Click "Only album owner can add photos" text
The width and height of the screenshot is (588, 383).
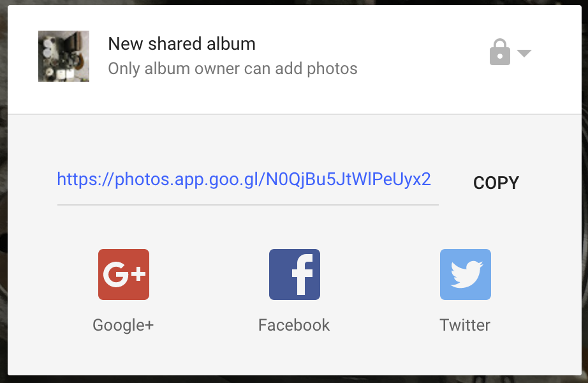[233, 69]
